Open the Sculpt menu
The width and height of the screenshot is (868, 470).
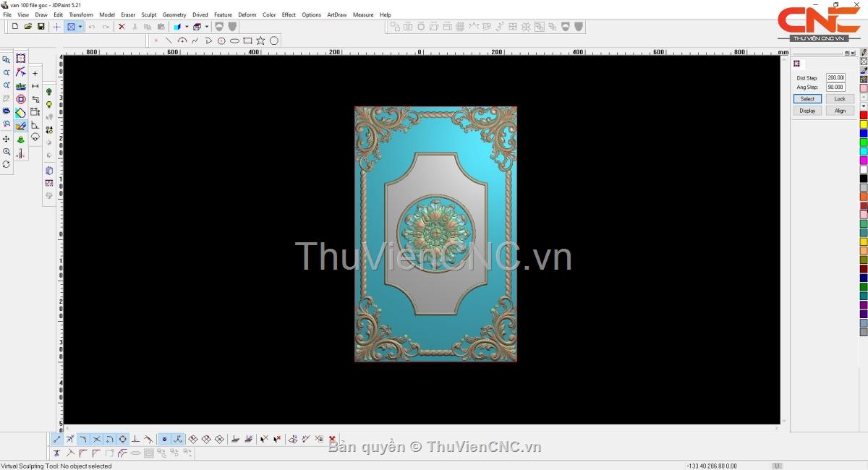point(148,14)
